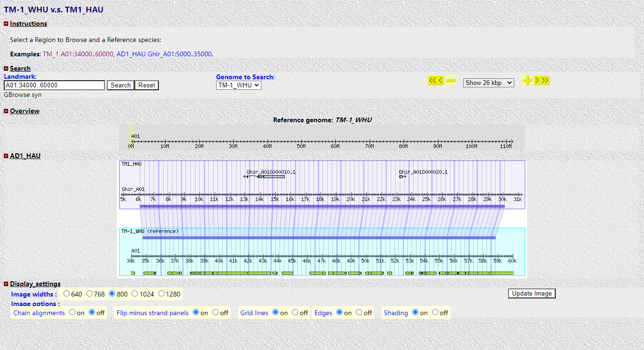Image resolution: width=644 pixels, height=350 pixels.
Task: Collapse the Overview section red minus icon
Action: click(x=6, y=111)
